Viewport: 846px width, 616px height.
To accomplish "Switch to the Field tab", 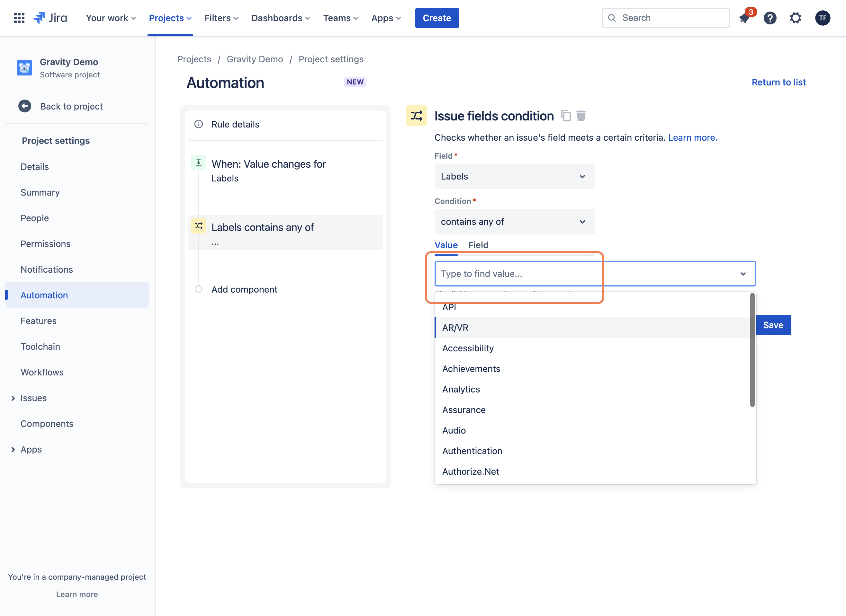I will click(x=478, y=245).
